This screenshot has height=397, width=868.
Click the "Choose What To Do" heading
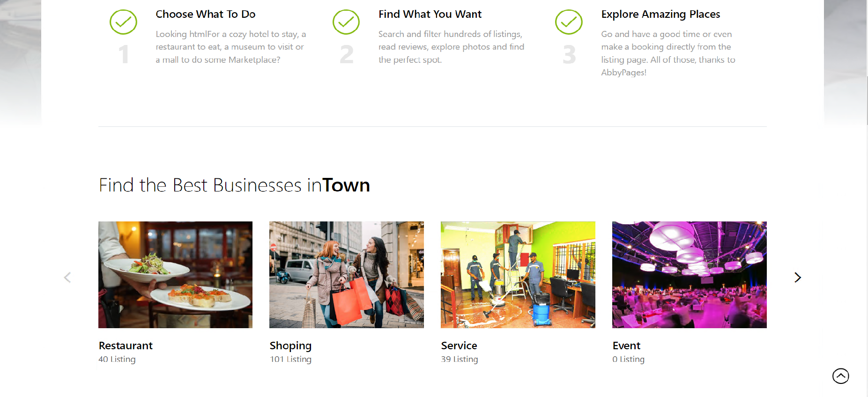click(x=206, y=14)
